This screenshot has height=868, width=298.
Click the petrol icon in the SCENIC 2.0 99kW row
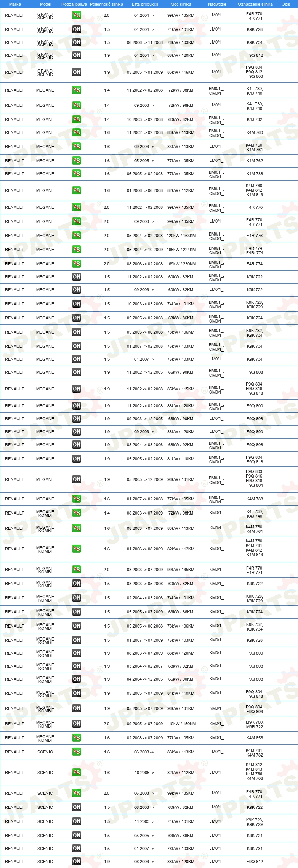point(77,793)
